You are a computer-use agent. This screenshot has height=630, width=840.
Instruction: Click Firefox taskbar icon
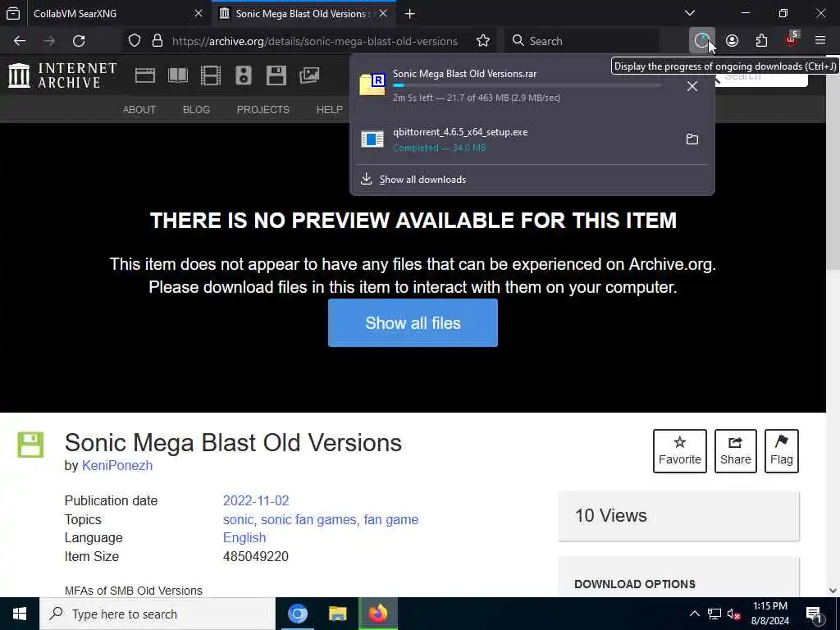pos(377,614)
